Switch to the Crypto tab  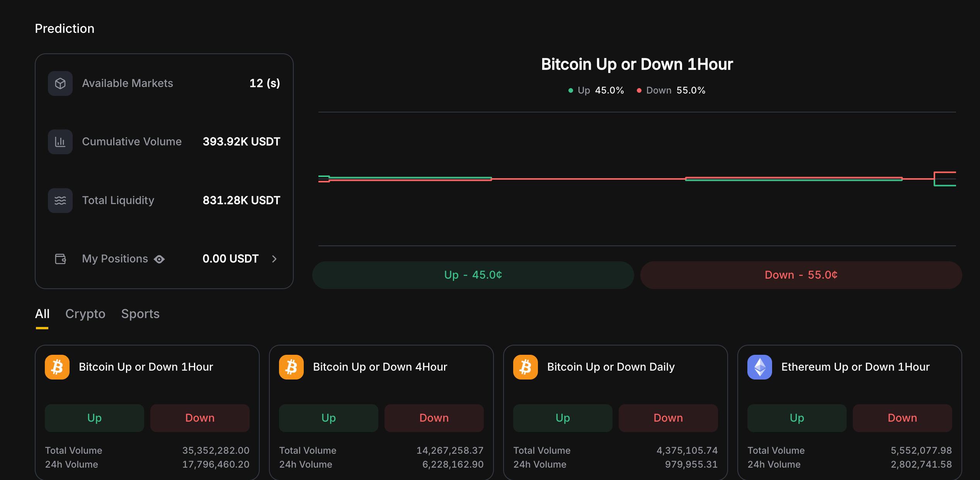[x=85, y=314]
